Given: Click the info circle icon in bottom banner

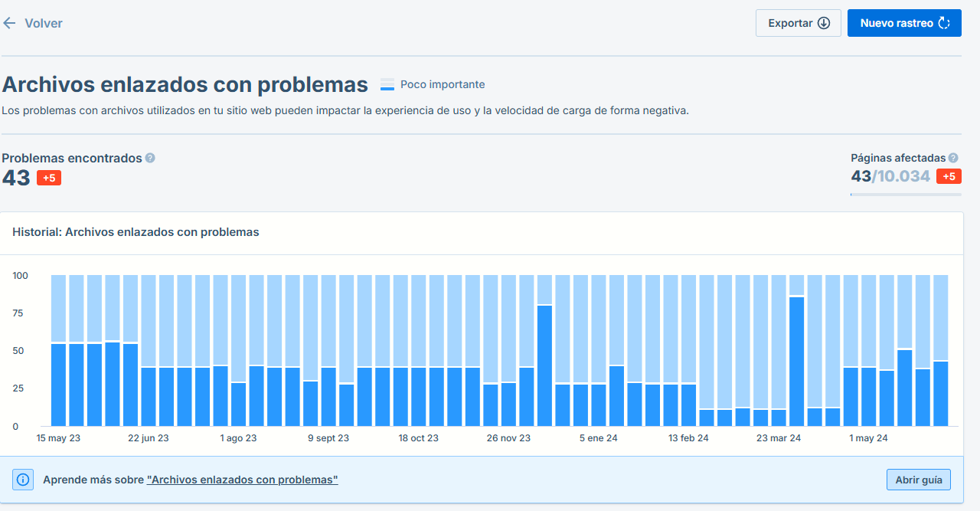Looking at the screenshot, I should click(22, 479).
